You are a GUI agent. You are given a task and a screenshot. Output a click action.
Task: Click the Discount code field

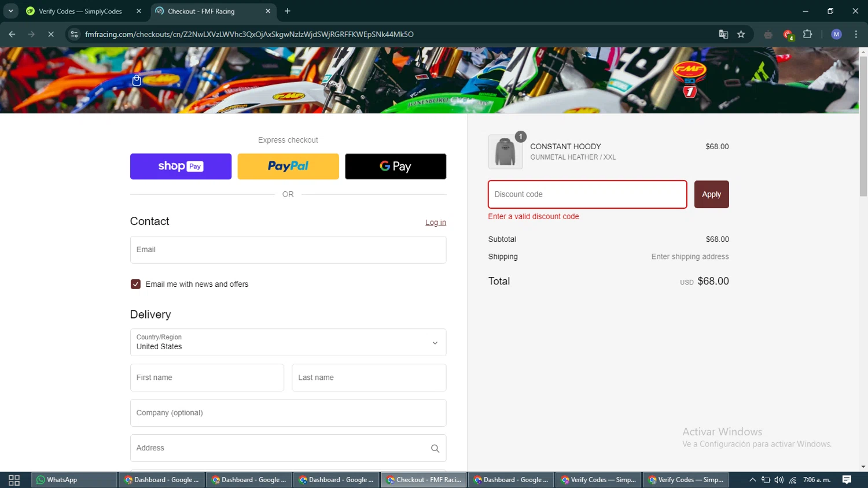tap(587, 194)
